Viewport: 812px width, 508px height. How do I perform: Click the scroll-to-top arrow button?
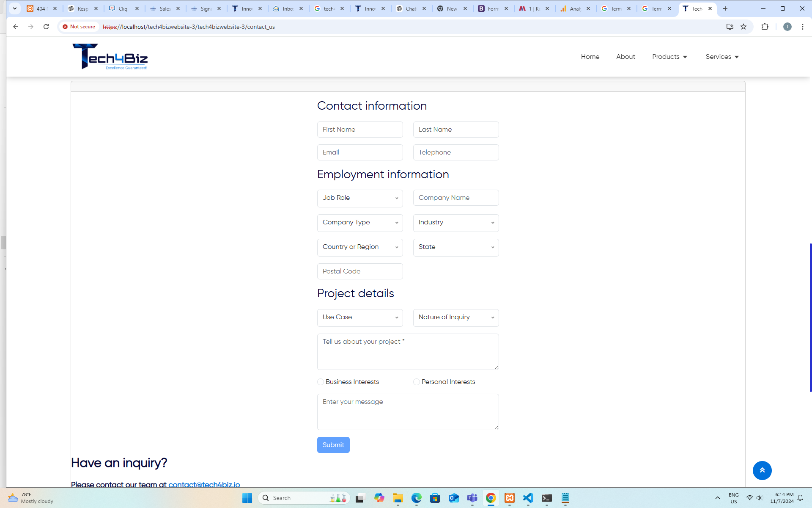pos(762,470)
